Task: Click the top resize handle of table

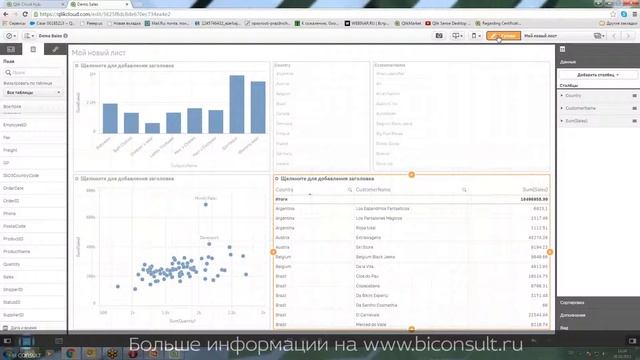Action: point(411,175)
